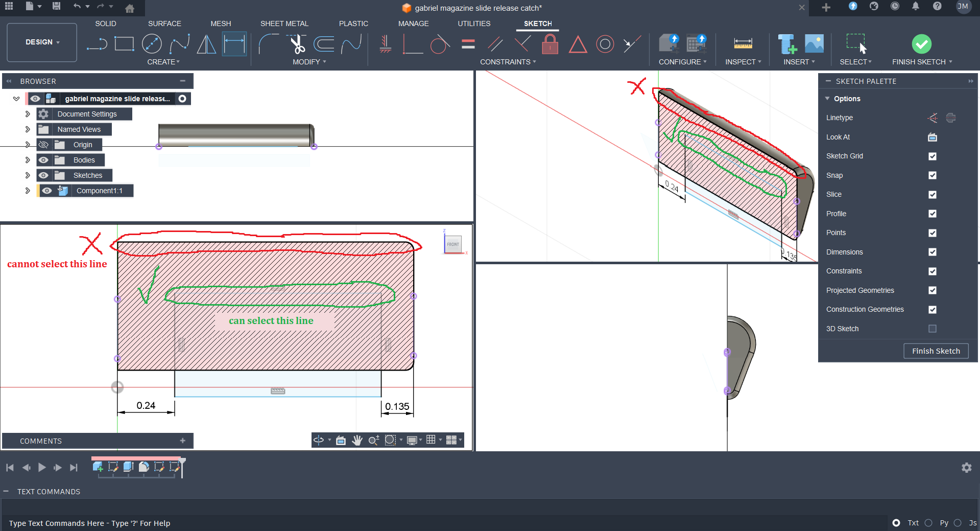Open the CONSTRAINTS dropdown menu

508,62
